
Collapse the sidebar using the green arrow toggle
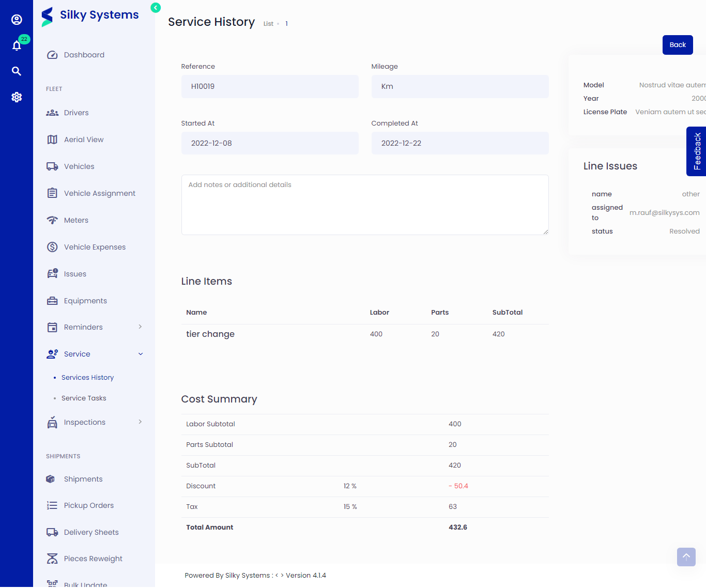click(156, 8)
